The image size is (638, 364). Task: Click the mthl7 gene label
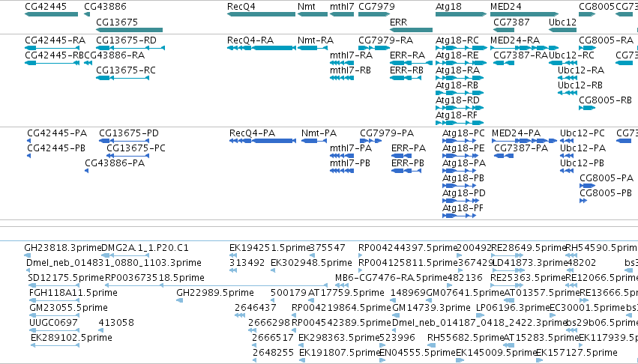(342, 7)
